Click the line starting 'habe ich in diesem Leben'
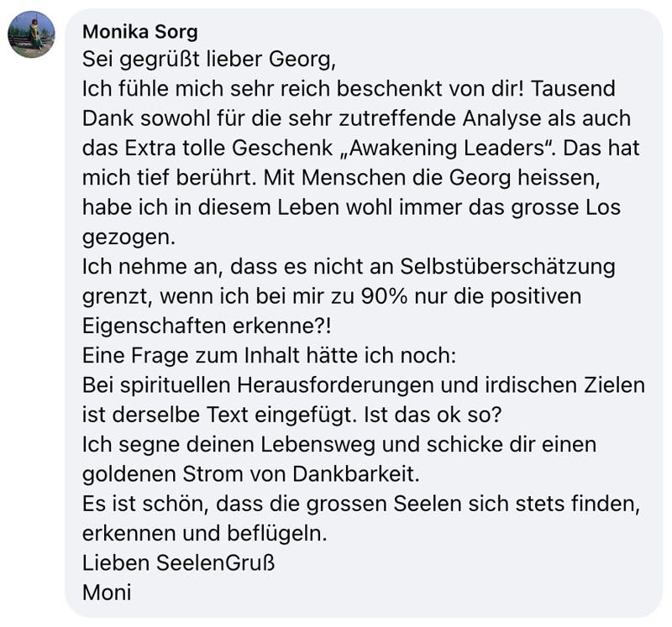Image resolution: width=672 pixels, height=627 pixels. (351, 206)
